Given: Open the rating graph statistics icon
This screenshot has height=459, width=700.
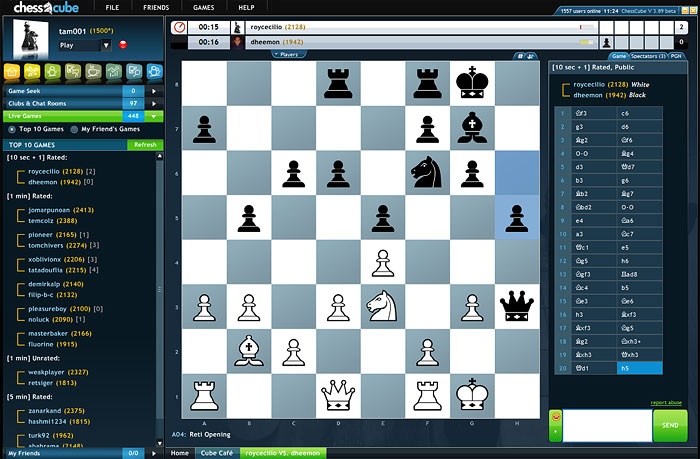Looking at the screenshot, I should 114,72.
